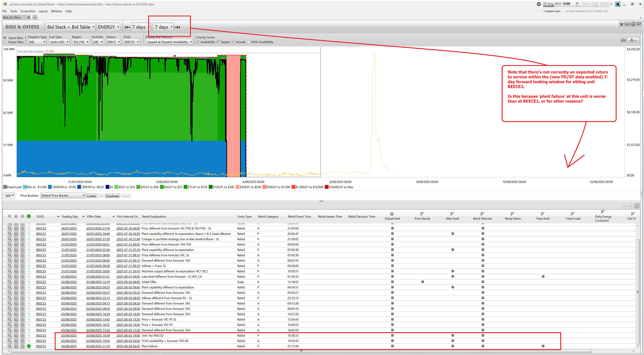Click the Band Volumes column filter icon
Screen dimensions: 644x355
482,214
